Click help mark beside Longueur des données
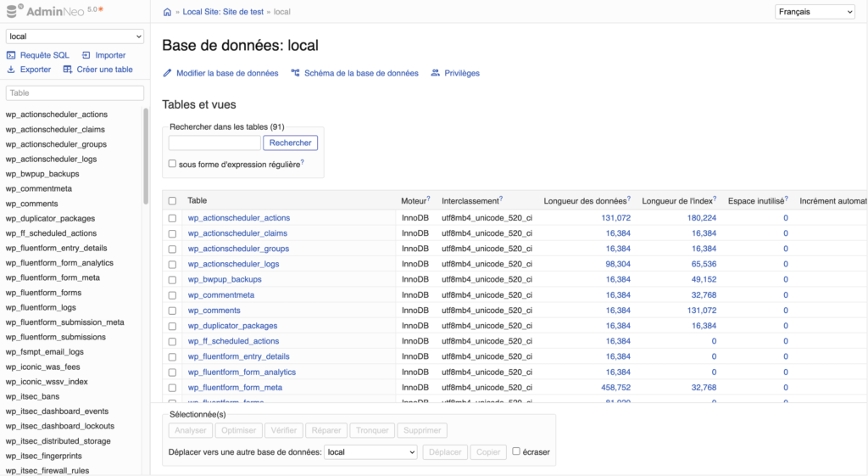The width and height of the screenshot is (868, 476). click(629, 199)
